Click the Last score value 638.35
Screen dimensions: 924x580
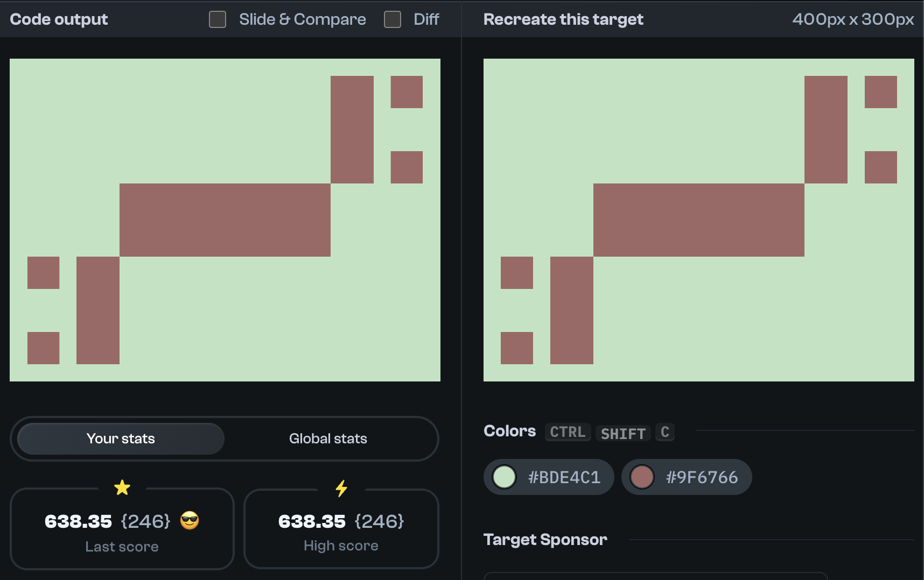tap(78, 521)
